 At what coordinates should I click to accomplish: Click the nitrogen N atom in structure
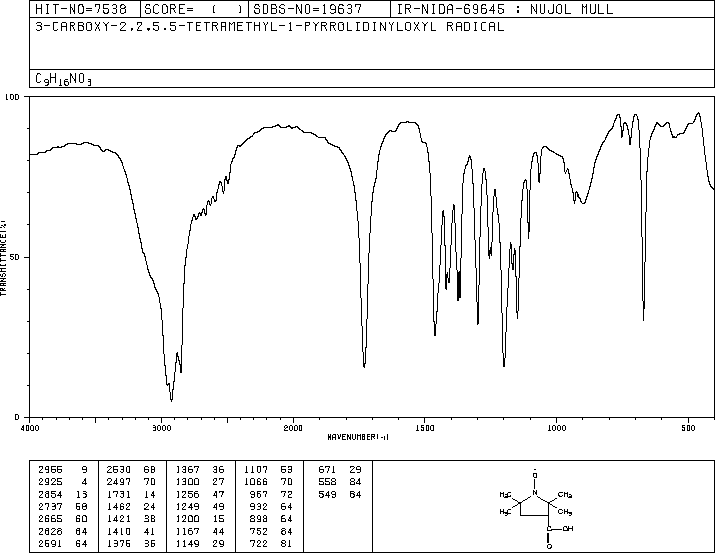[535, 493]
